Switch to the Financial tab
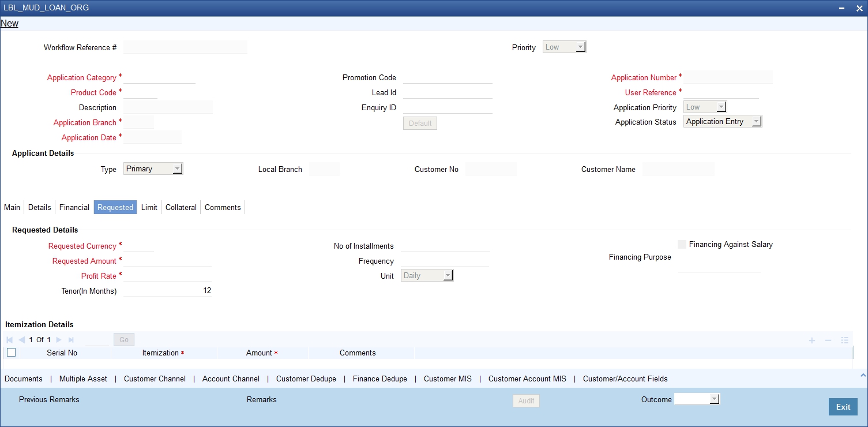Screen dimensions: 868x427 tap(74, 207)
